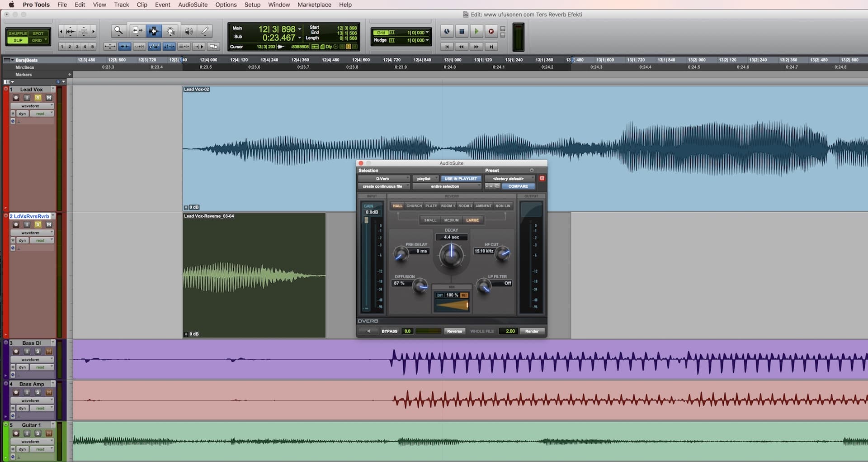This screenshot has width=868, height=462.
Task: Click the input Gain fader handle
Action: click(x=366, y=220)
